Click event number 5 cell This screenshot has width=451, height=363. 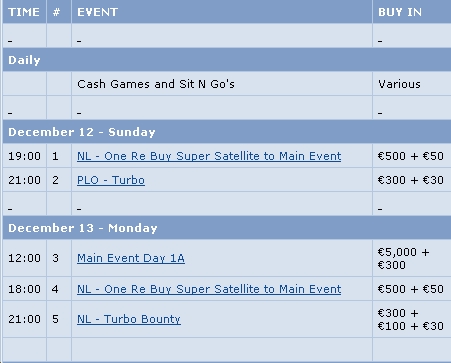pos(59,319)
